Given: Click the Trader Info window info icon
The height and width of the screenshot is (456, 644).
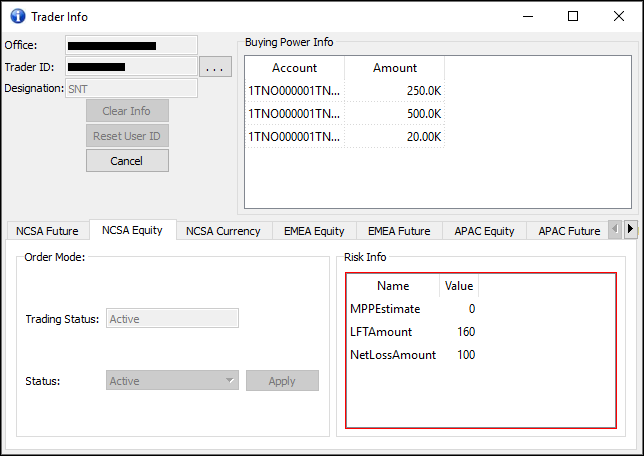Looking at the screenshot, I should point(16,16).
